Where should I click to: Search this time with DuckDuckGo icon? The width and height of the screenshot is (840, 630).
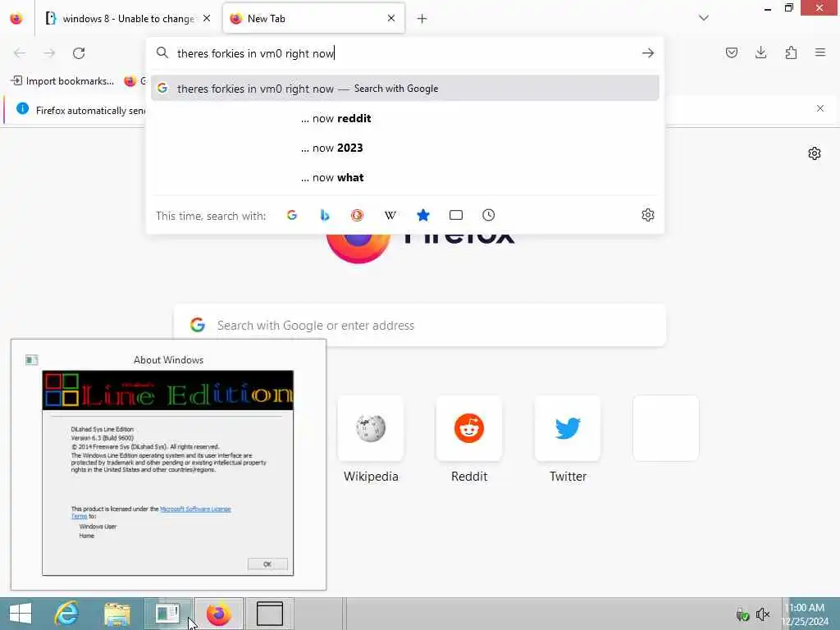[358, 216]
